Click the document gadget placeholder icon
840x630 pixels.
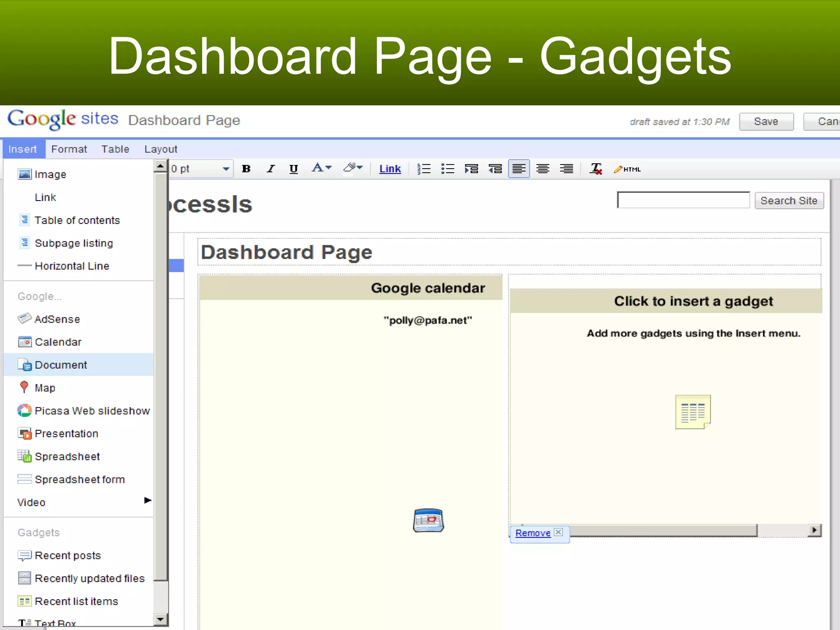tap(693, 412)
